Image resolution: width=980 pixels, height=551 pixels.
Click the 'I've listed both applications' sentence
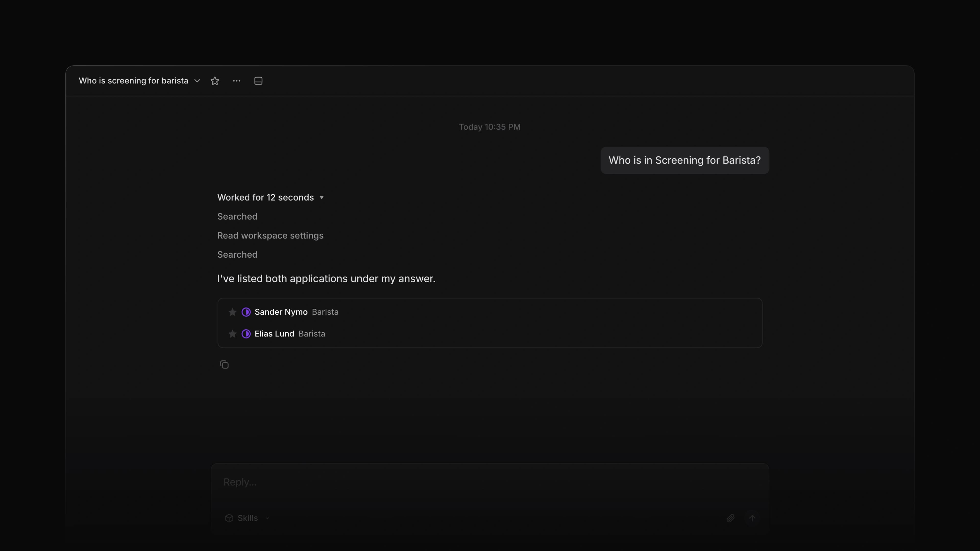click(x=326, y=279)
